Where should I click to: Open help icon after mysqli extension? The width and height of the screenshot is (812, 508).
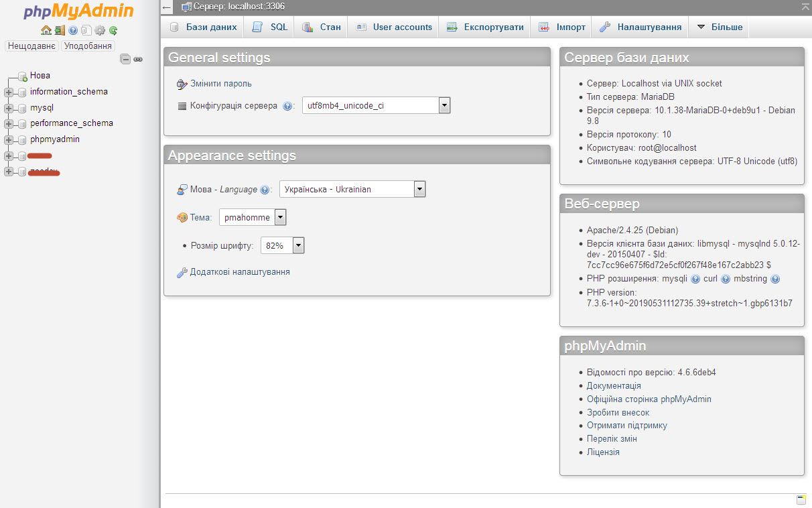(x=695, y=279)
